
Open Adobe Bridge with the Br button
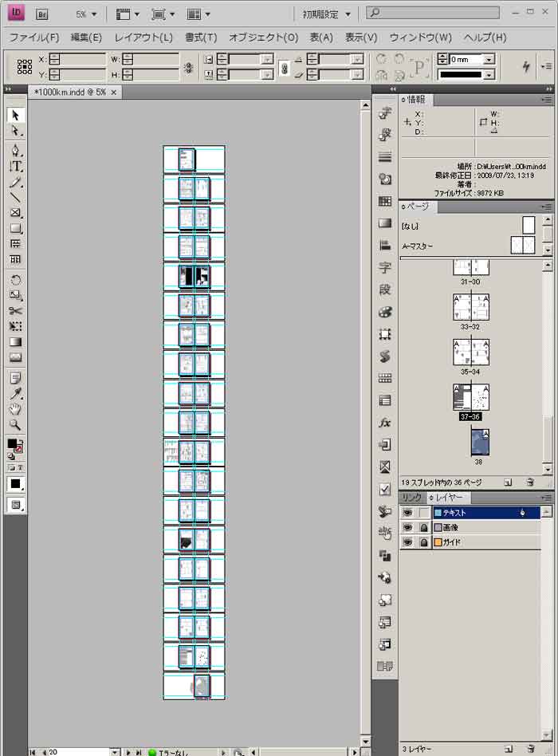[43, 14]
